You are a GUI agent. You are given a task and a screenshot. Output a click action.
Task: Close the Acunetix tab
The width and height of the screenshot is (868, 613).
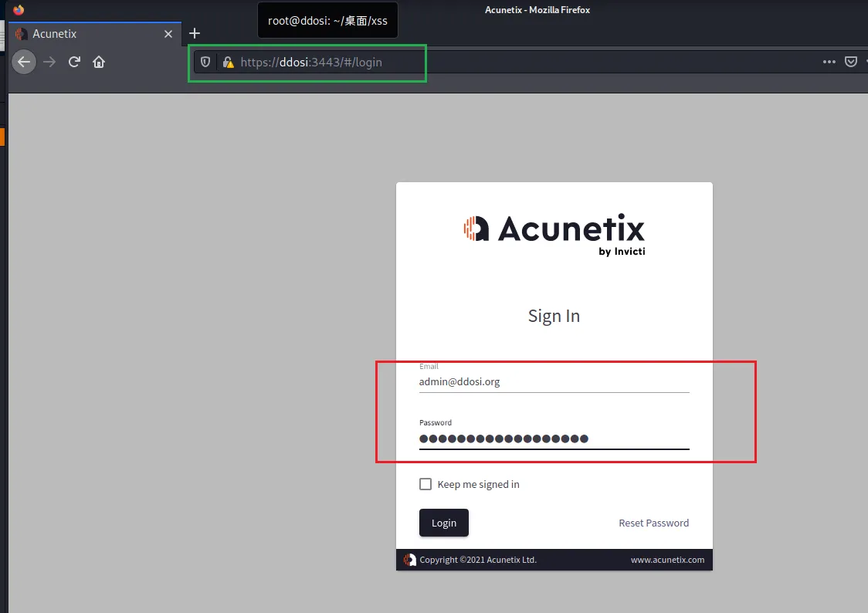click(168, 34)
